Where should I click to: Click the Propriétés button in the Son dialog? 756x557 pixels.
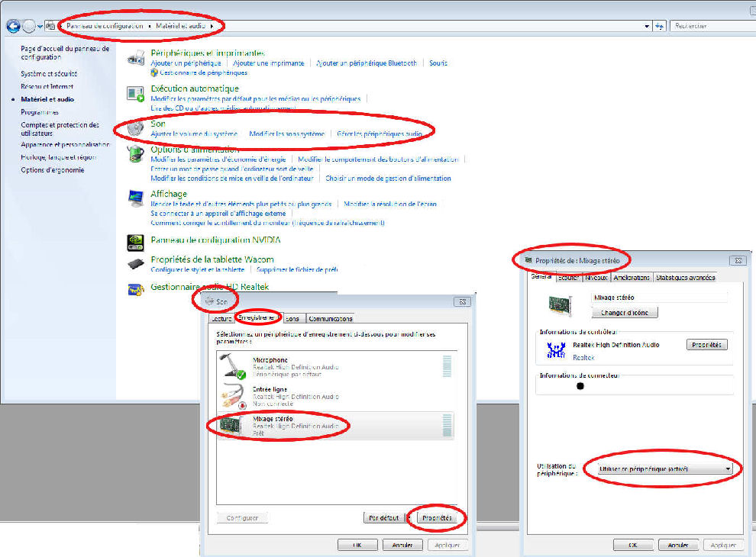coord(437,518)
